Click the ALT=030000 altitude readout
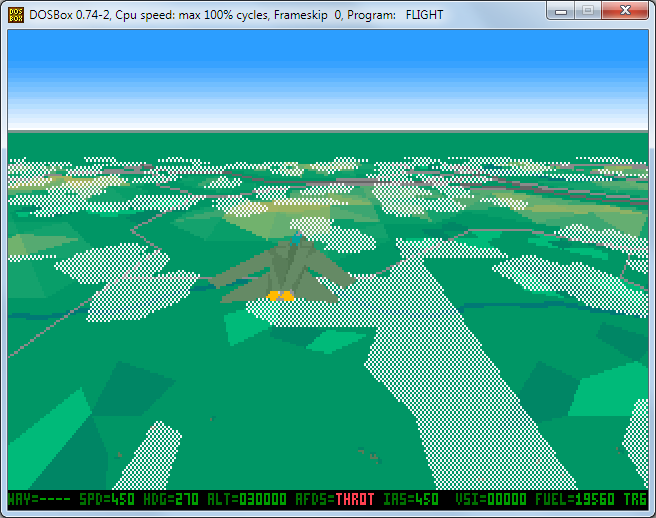Image resolution: width=656 pixels, height=518 pixels. [x=245, y=499]
